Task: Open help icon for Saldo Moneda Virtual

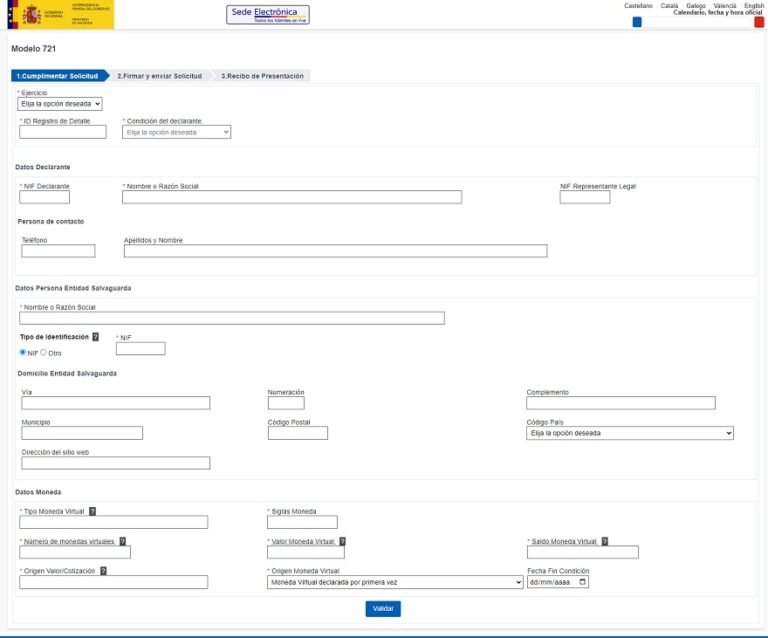Action: coord(604,541)
